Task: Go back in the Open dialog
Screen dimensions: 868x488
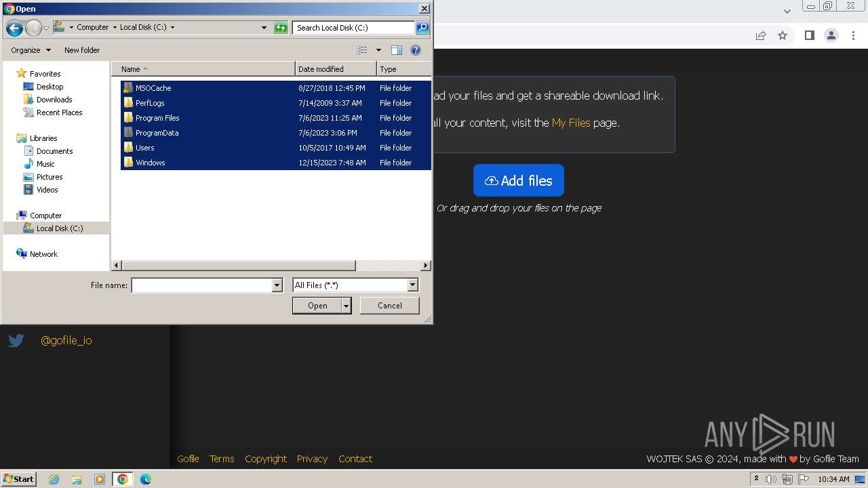Action: click(14, 28)
